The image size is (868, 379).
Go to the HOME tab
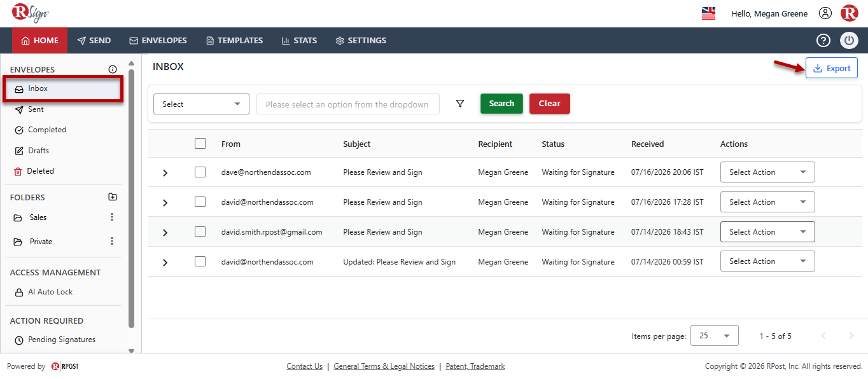click(x=39, y=41)
